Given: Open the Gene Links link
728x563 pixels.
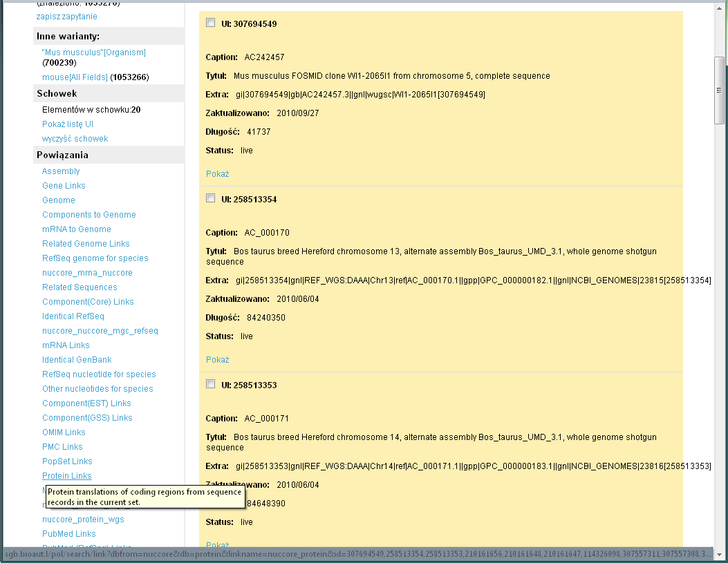Looking at the screenshot, I should [64, 186].
